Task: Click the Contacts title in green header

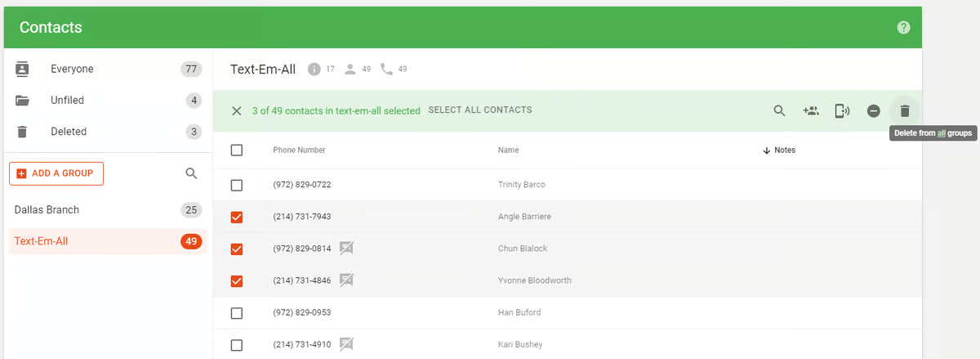Action: [51, 28]
